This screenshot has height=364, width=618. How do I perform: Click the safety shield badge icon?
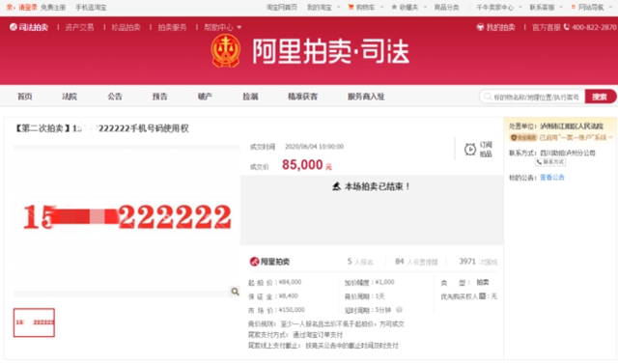click(x=514, y=137)
